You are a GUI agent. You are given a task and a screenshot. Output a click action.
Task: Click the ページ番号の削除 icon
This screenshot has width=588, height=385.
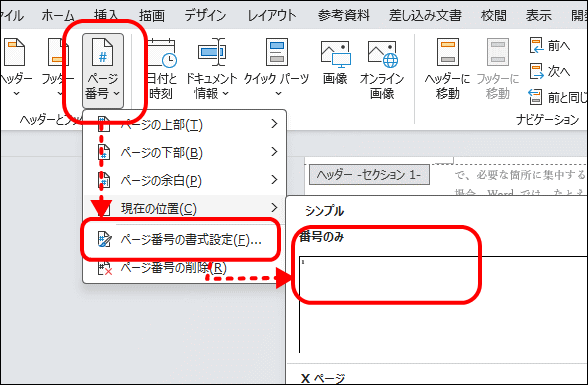pos(105,268)
